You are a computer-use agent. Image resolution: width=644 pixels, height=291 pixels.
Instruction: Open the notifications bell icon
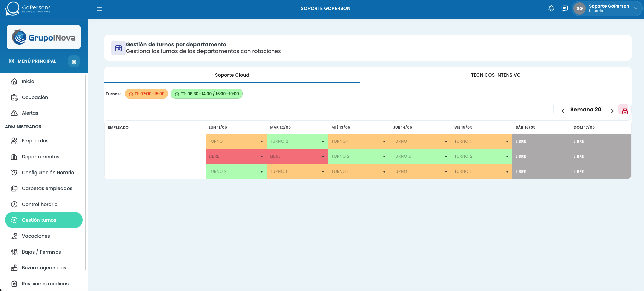551,9
